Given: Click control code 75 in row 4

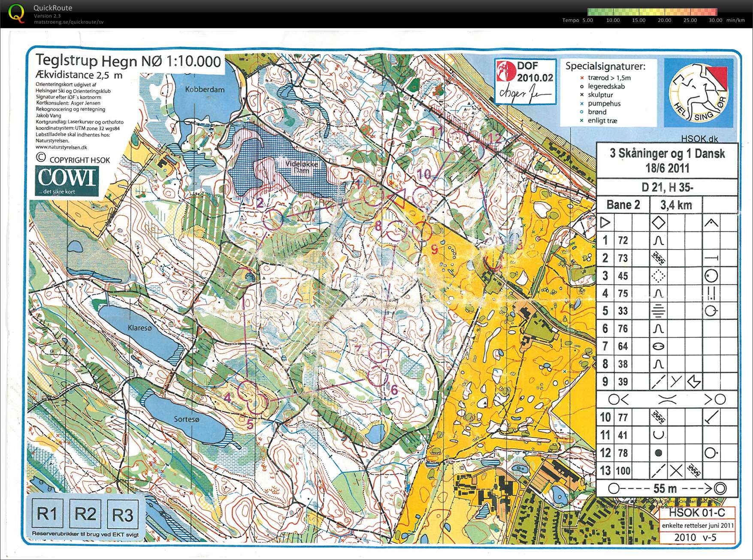Looking at the screenshot, I should [623, 293].
